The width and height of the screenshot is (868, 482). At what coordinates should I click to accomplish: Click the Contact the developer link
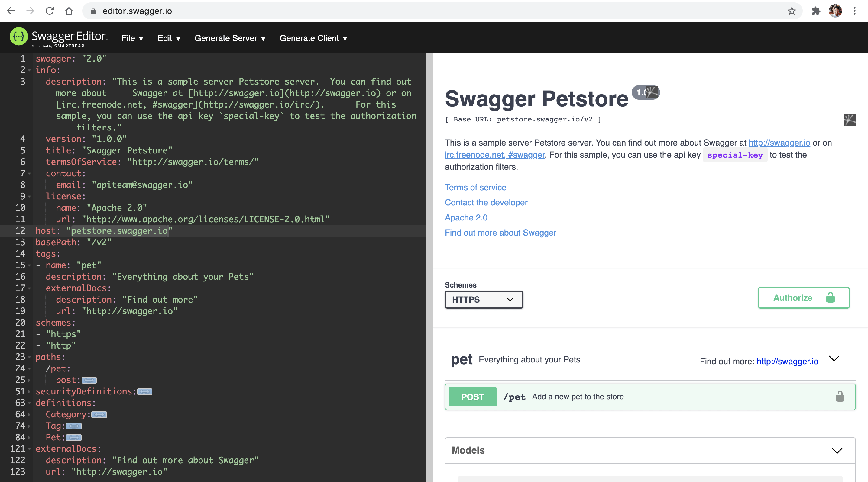pyautogui.click(x=486, y=202)
